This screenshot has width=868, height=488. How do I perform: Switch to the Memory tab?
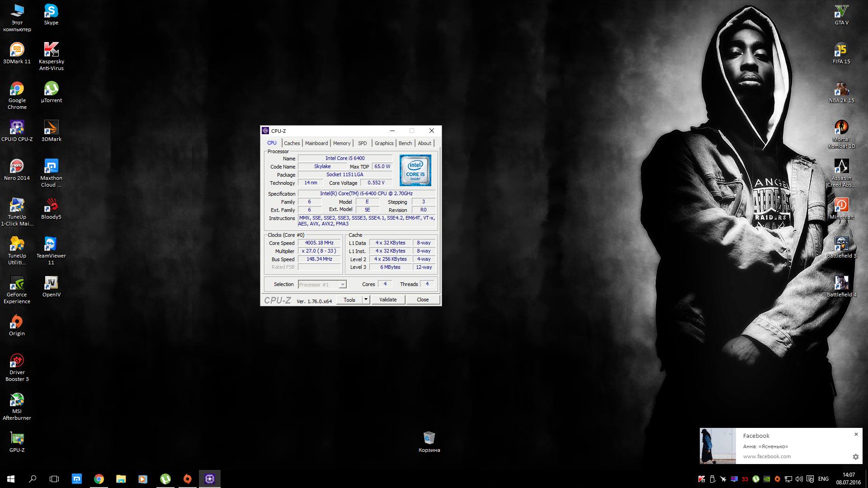pyautogui.click(x=341, y=143)
